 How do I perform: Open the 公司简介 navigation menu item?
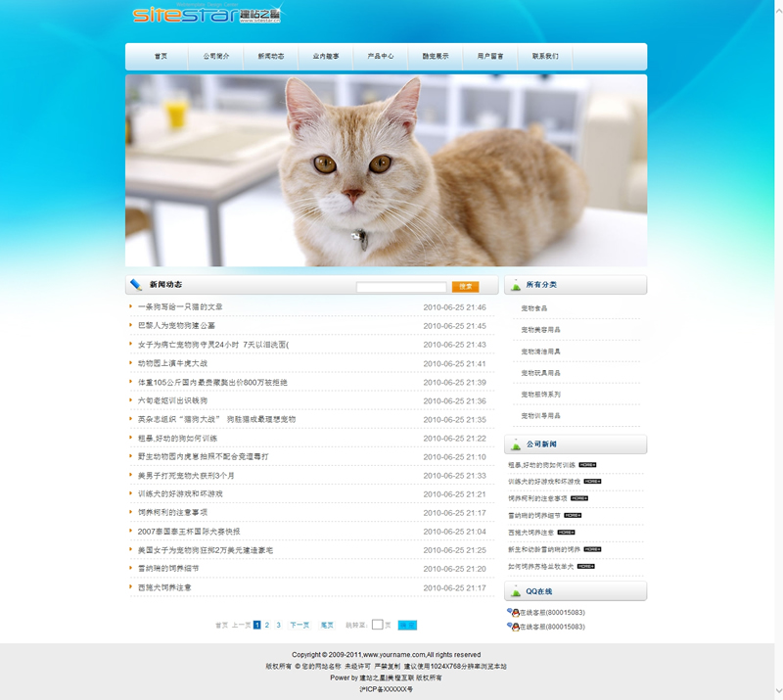coord(216,57)
